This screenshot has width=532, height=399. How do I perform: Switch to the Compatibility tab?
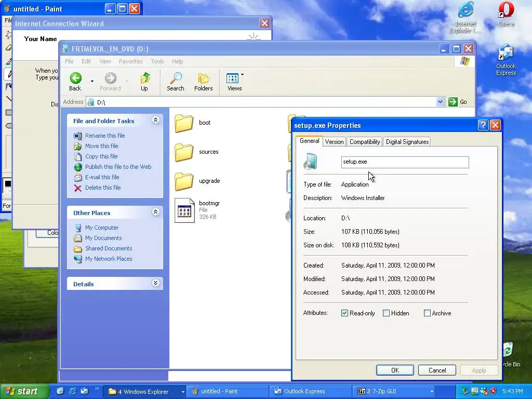coord(365,142)
